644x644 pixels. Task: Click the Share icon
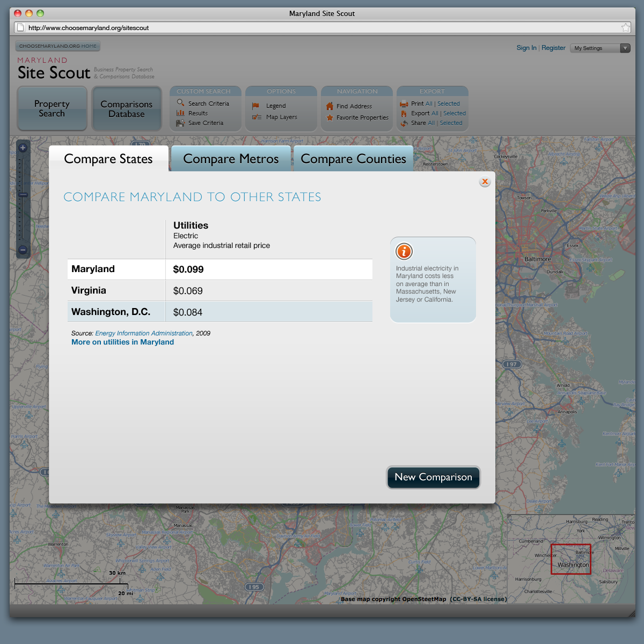click(404, 123)
